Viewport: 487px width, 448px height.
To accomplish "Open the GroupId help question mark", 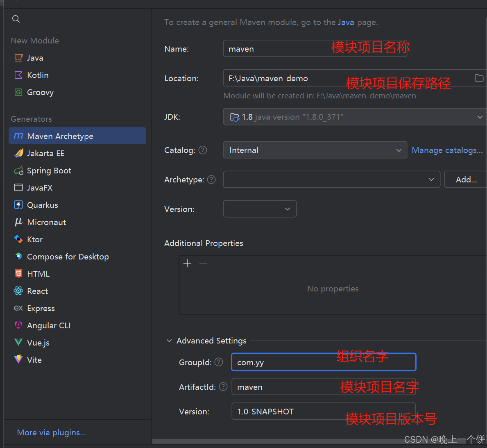I will (x=219, y=362).
